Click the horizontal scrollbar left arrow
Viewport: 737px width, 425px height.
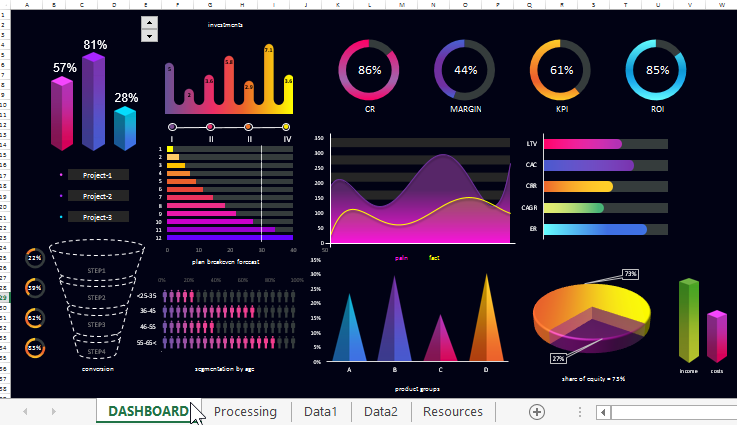pyautogui.click(x=603, y=412)
